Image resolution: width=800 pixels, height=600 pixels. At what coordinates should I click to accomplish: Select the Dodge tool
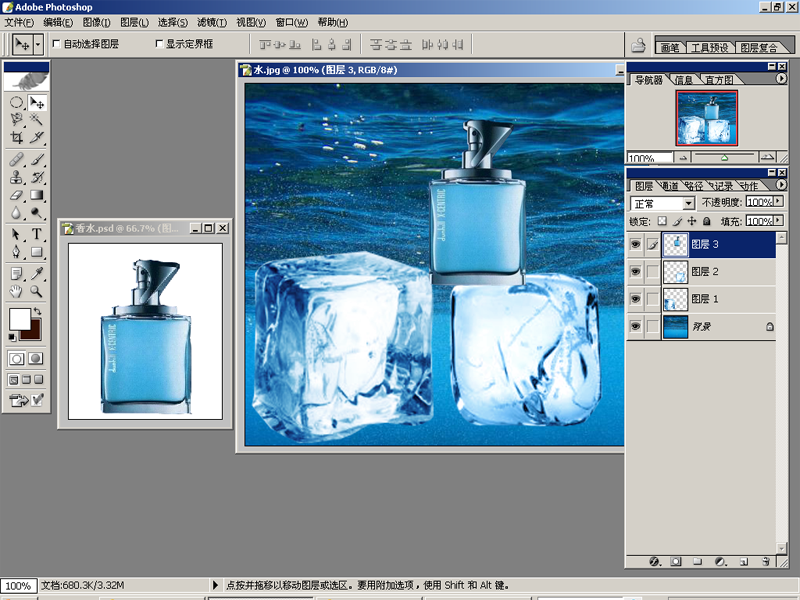click(x=37, y=212)
